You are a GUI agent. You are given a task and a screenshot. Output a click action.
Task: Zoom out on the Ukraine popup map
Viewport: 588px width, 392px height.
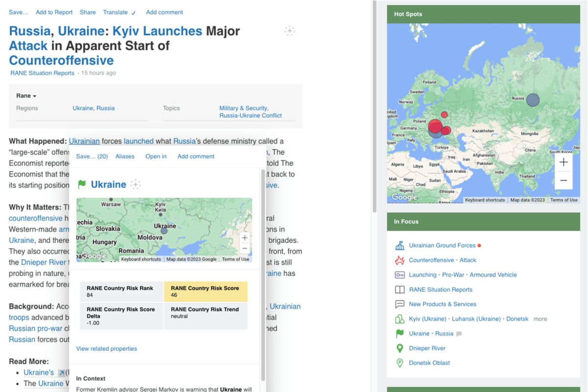click(x=245, y=248)
